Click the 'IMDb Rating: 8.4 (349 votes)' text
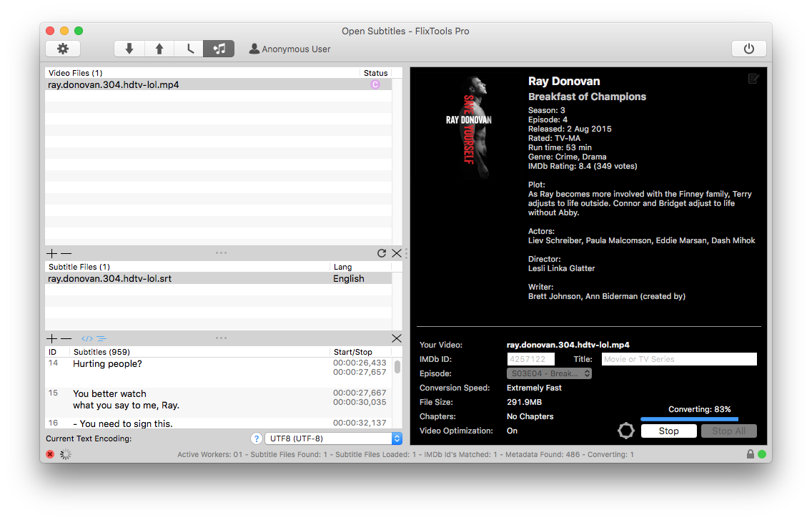 (583, 167)
